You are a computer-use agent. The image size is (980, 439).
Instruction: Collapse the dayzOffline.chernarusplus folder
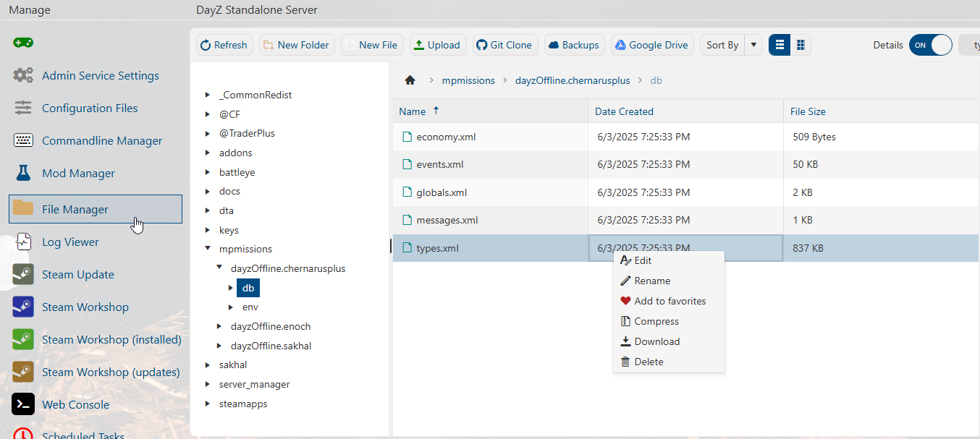click(219, 268)
